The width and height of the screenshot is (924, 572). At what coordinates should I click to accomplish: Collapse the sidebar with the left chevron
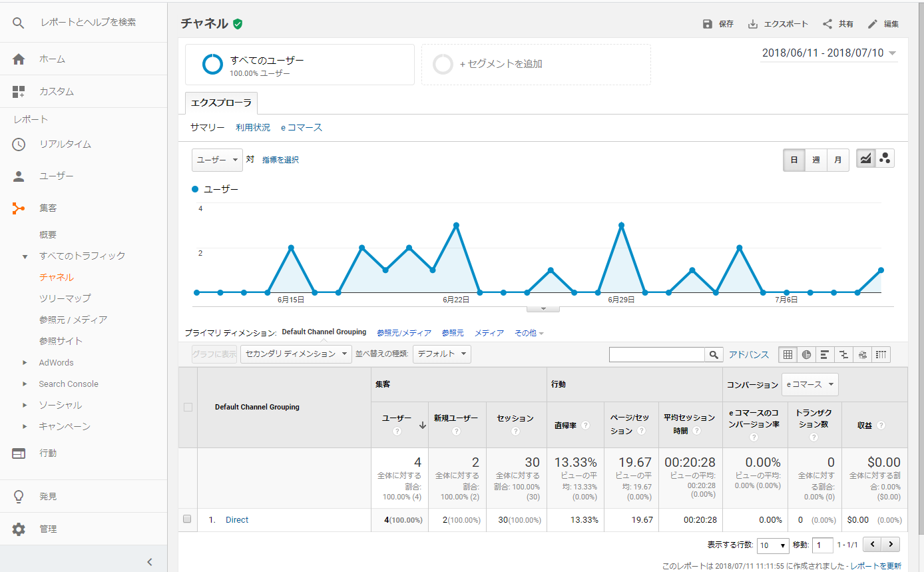(150, 562)
